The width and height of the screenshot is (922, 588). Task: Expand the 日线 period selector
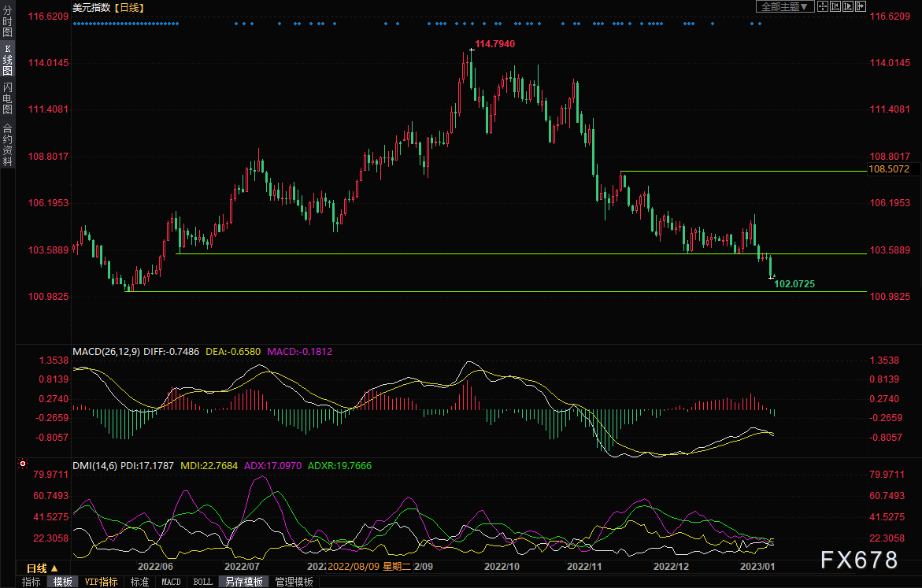click(x=37, y=568)
